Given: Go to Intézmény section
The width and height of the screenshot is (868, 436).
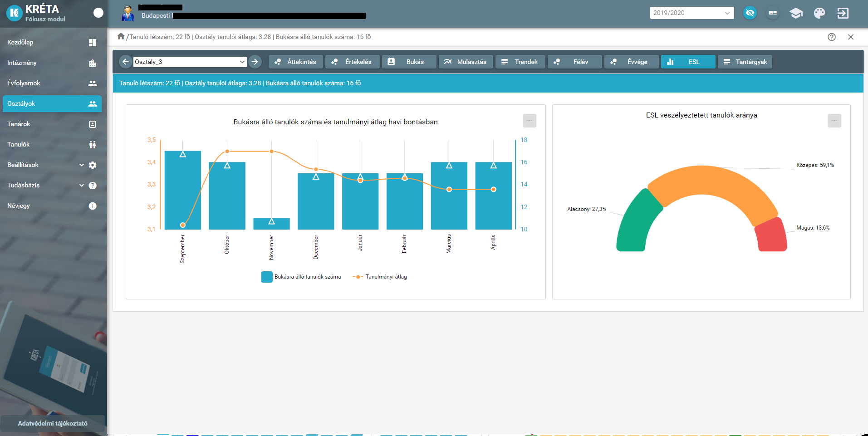Looking at the screenshot, I should pyautogui.click(x=52, y=63).
